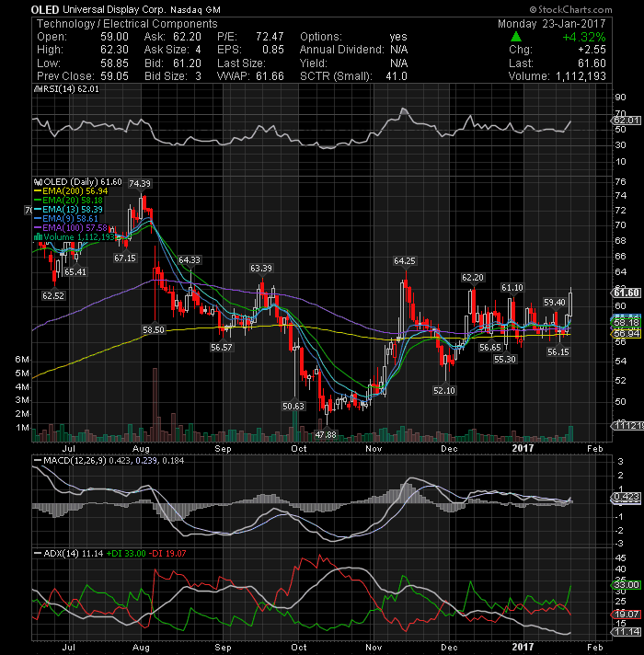Click the 56.57 price label

coord(222,347)
